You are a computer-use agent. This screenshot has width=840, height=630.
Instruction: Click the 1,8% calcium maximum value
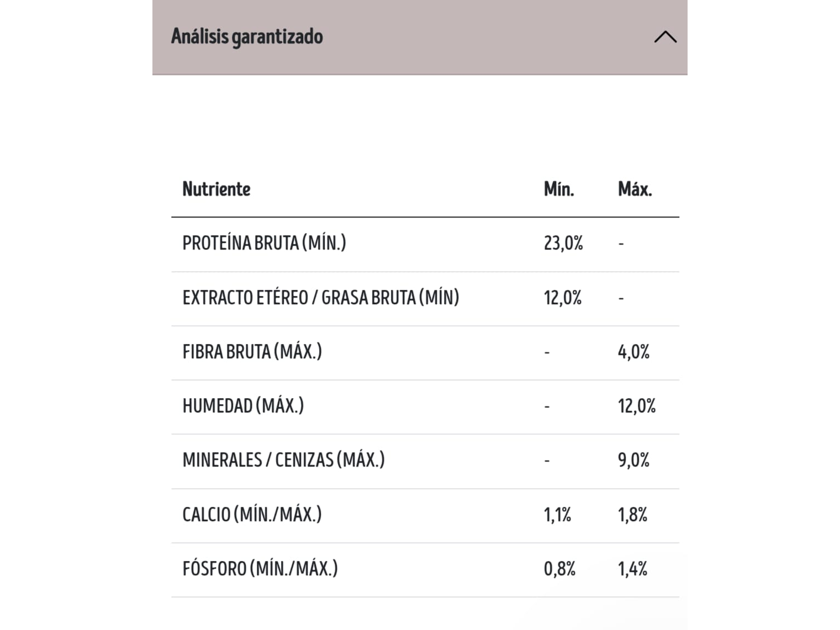click(632, 515)
